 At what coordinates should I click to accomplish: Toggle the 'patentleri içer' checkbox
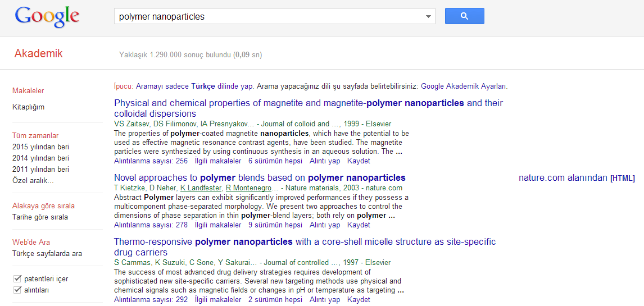coord(17,278)
